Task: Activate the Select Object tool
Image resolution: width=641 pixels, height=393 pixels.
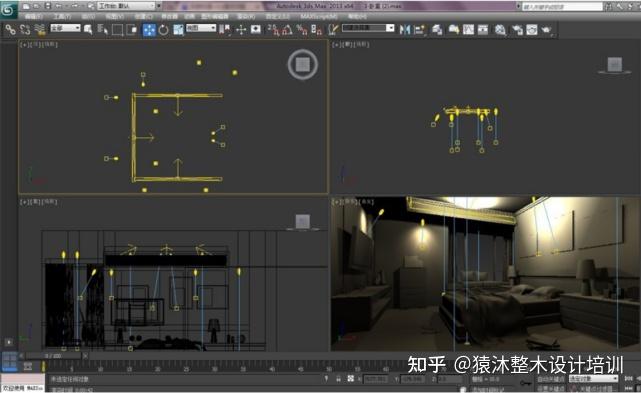Action: tap(88, 29)
